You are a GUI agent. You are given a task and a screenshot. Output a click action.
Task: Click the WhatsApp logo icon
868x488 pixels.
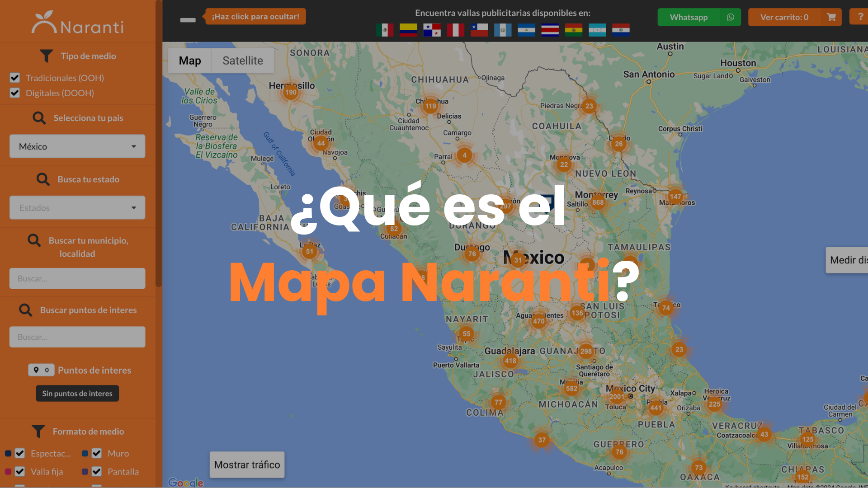(731, 17)
